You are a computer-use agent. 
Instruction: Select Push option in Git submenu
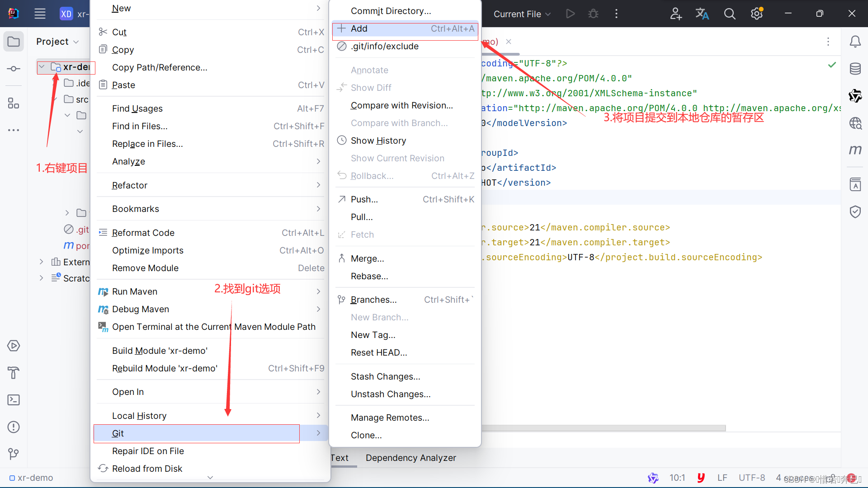[364, 199]
